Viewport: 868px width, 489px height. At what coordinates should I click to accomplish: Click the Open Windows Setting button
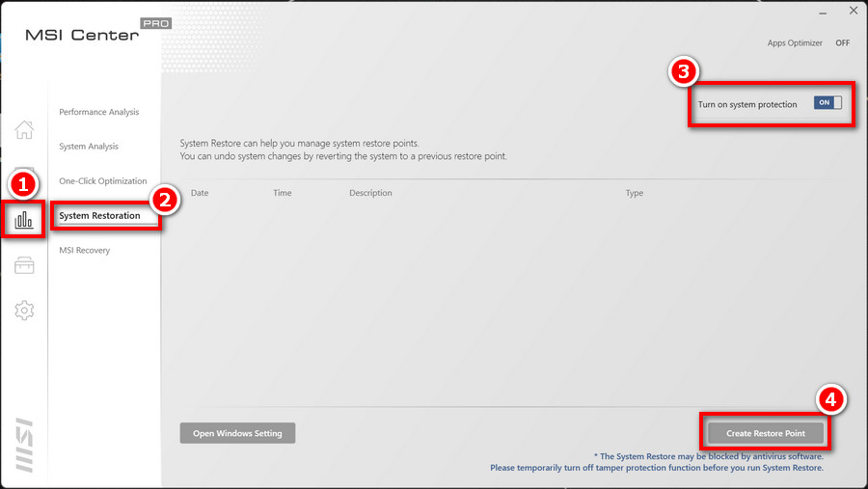(x=237, y=433)
